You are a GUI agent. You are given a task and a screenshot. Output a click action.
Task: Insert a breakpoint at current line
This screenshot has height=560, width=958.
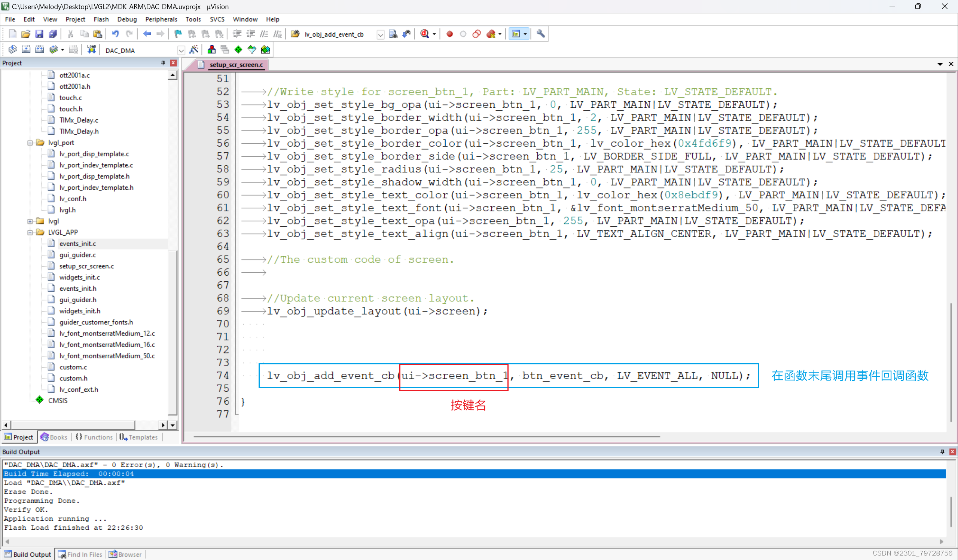(x=449, y=34)
